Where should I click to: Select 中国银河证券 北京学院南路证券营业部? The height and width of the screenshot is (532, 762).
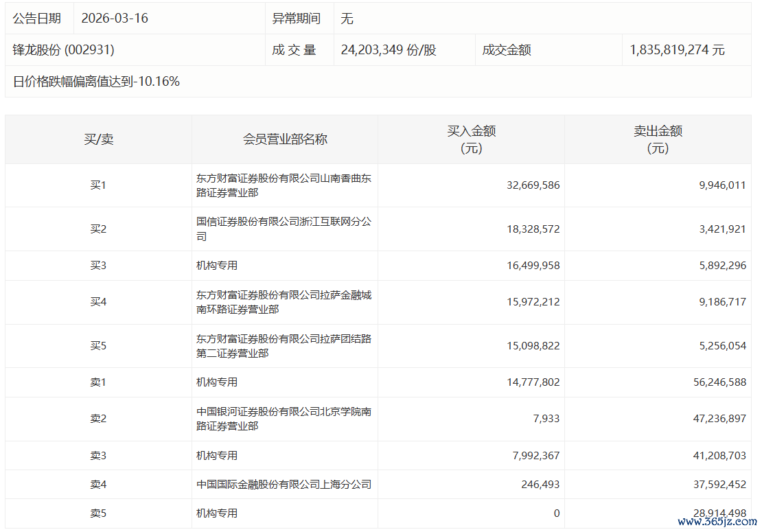click(284, 419)
